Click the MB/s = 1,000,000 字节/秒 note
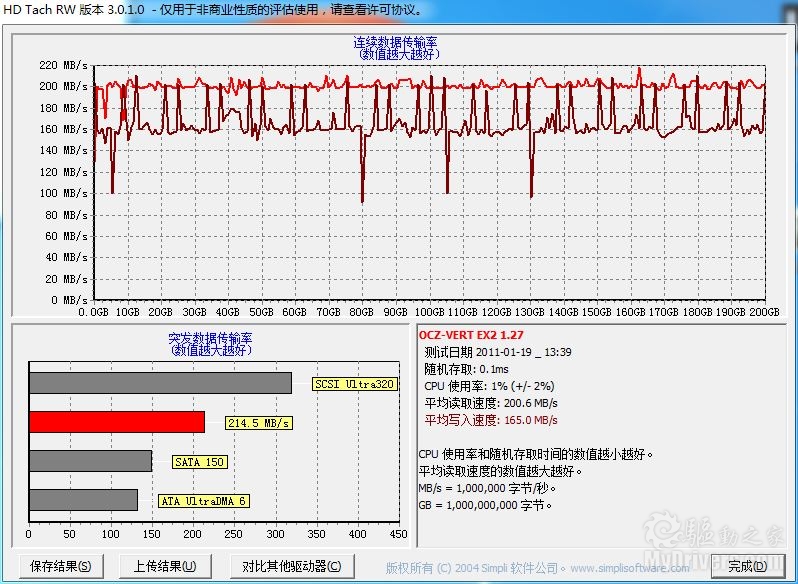 (x=487, y=488)
